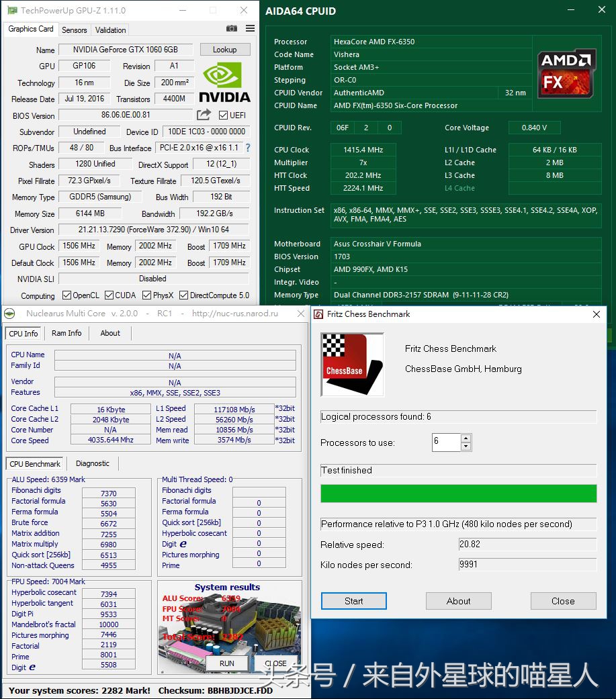Viewport: 616px width, 699px height.
Task: Uncheck the OpenCL checkbox
Action: point(66,295)
